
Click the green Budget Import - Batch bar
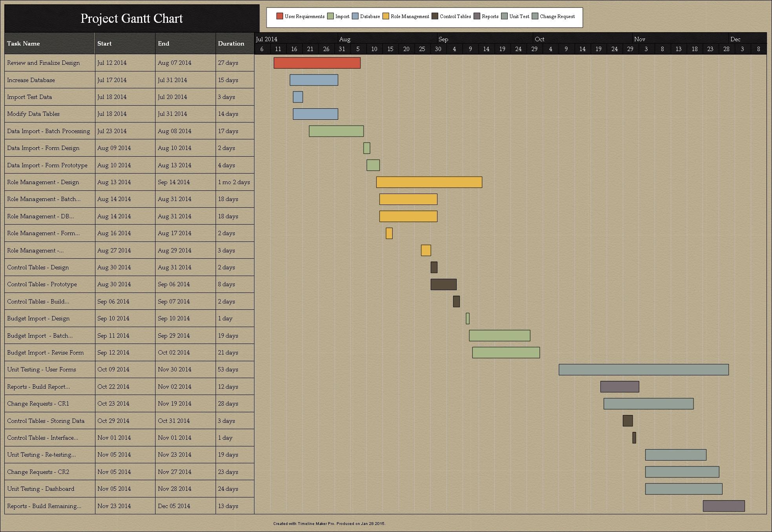pos(499,335)
